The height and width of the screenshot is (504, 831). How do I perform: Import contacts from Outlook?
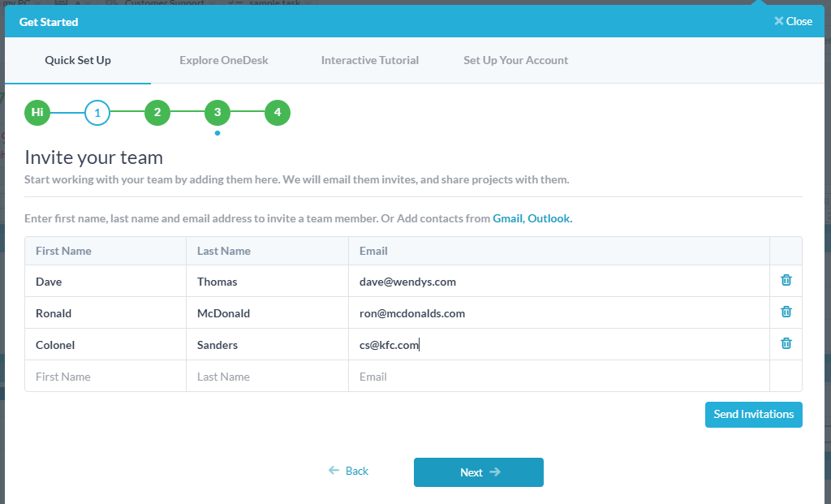[x=549, y=218]
